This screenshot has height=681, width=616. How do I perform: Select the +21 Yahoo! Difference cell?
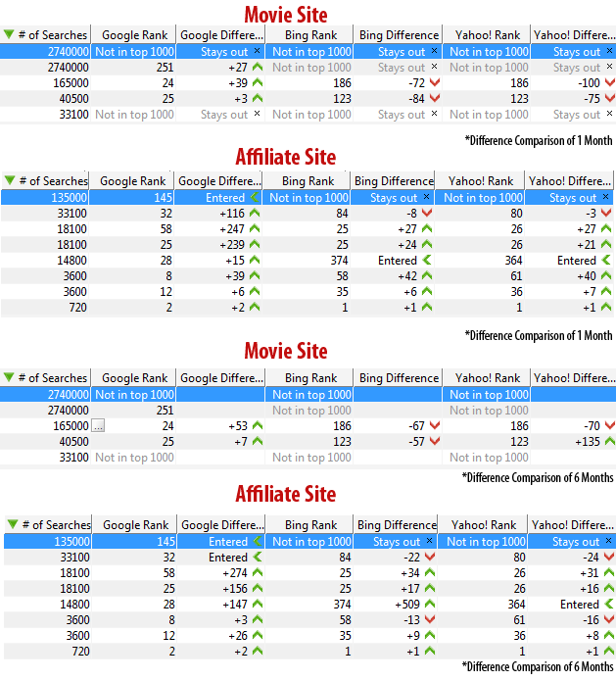tap(569, 244)
